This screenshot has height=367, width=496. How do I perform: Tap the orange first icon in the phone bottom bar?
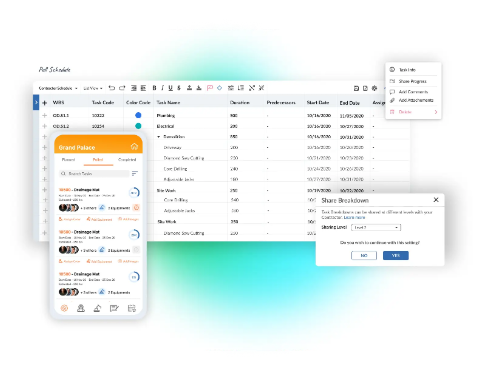pyautogui.click(x=64, y=308)
